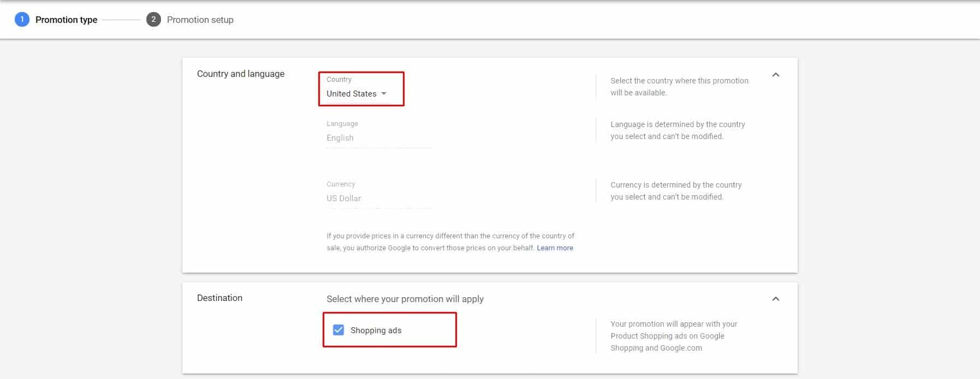The image size is (980, 379).
Task: Click the Country and language heading
Action: coord(240,74)
